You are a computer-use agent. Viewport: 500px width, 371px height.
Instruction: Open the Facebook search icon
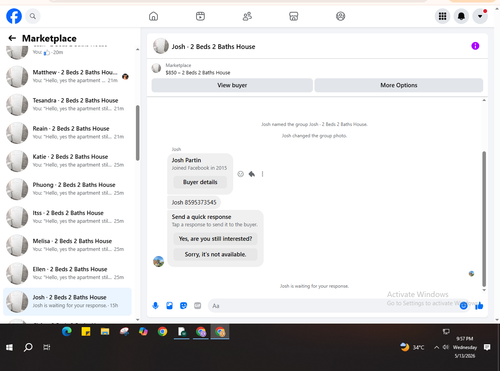pos(33,16)
